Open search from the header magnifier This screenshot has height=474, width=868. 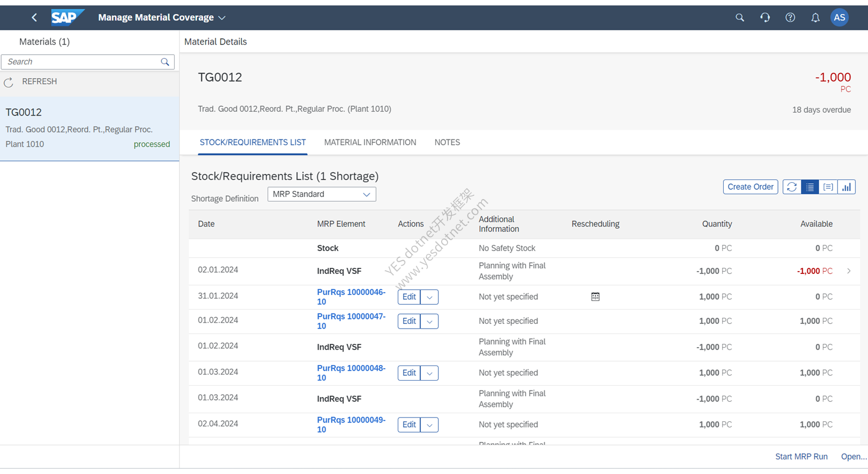click(x=739, y=17)
